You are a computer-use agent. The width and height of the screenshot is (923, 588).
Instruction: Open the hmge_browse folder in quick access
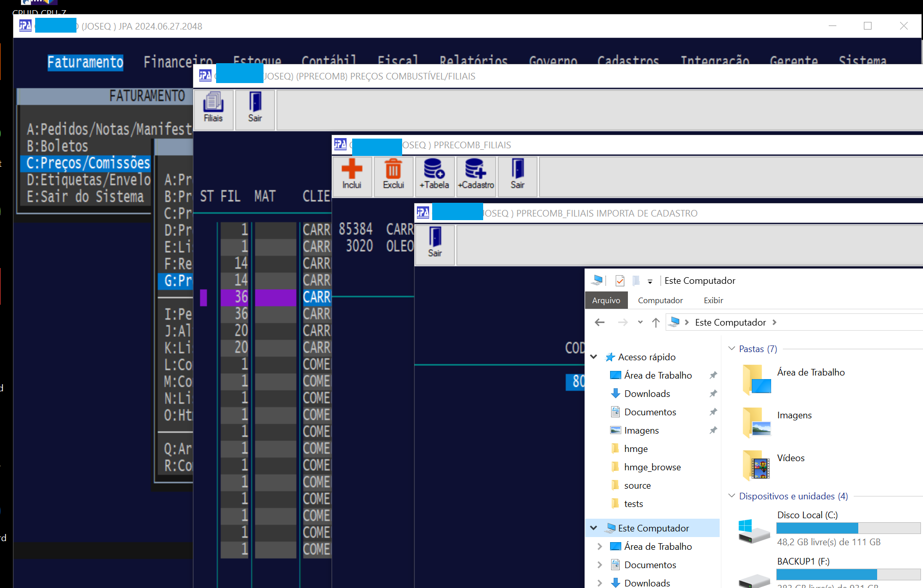652,467
